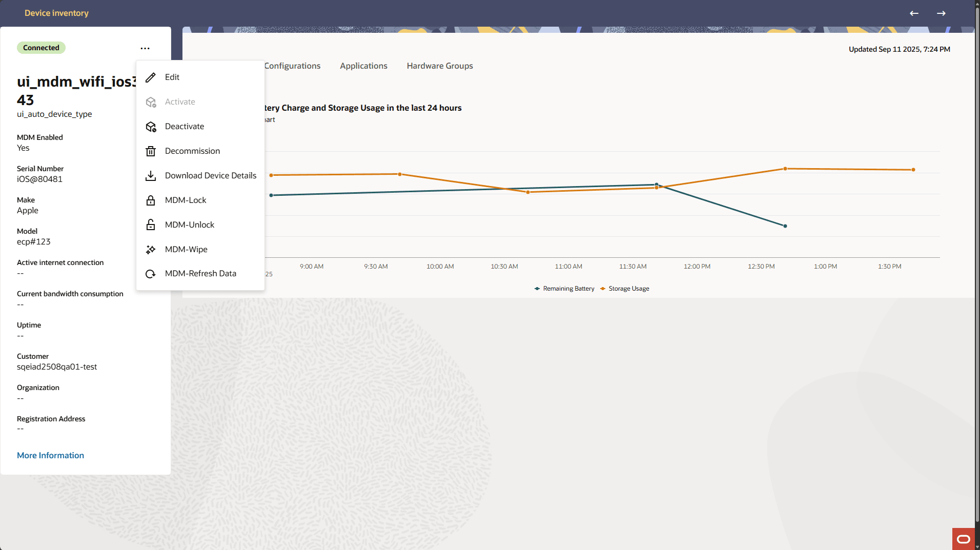Screen dimensions: 980x550
Task: Select the MDM-Lock padlock icon
Action: coord(150,200)
